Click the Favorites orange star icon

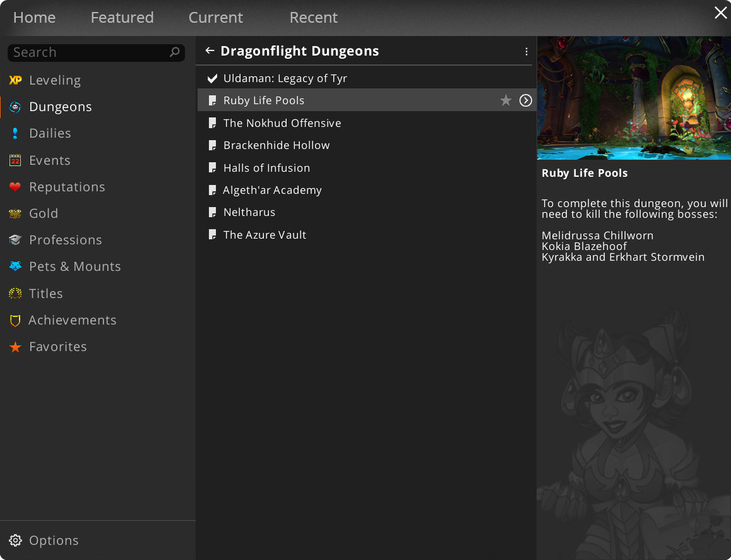tap(15, 347)
